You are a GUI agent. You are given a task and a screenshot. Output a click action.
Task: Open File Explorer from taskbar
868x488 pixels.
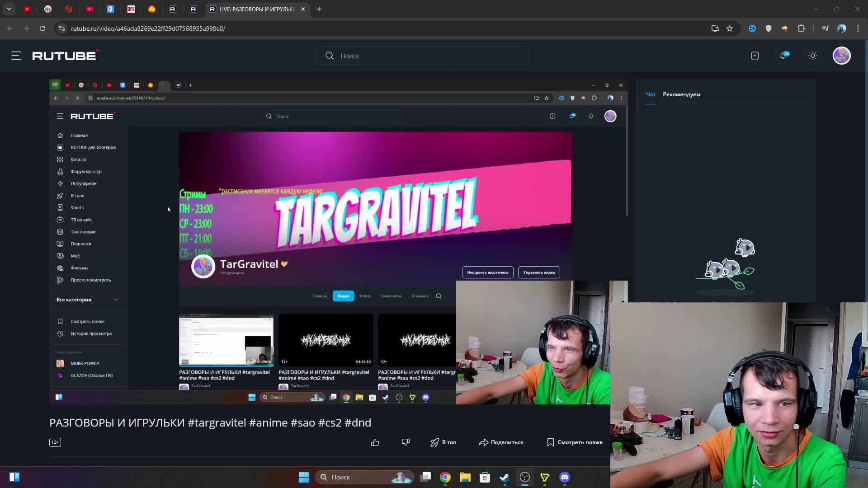[x=465, y=477]
